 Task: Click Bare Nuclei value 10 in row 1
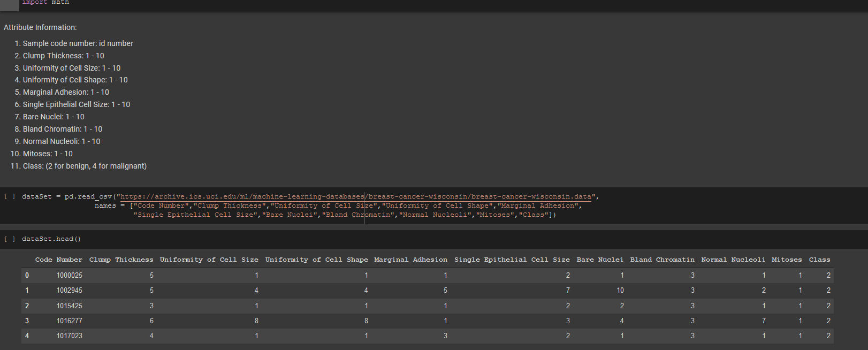click(620, 290)
